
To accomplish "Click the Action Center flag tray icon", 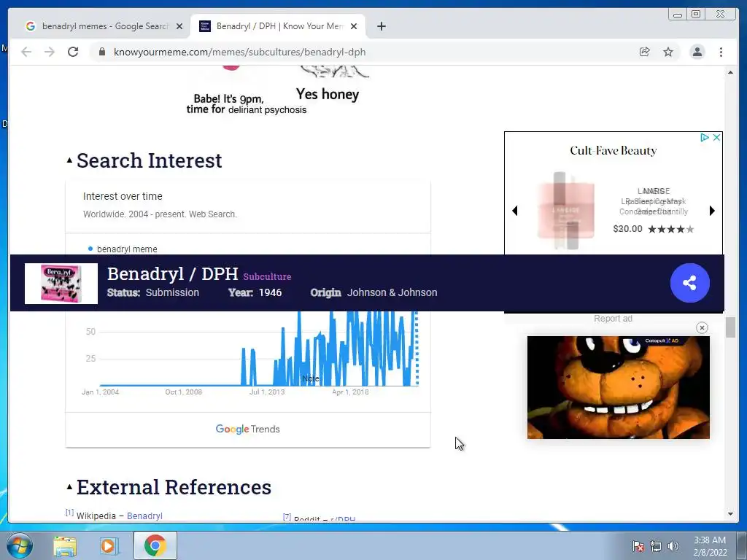I will click(638, 546).
